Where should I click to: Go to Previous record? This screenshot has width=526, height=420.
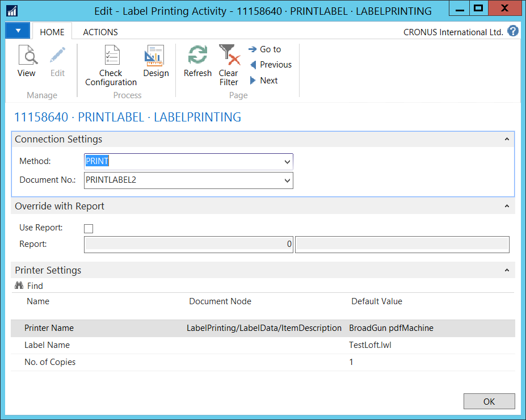click(x=271, y=64)
